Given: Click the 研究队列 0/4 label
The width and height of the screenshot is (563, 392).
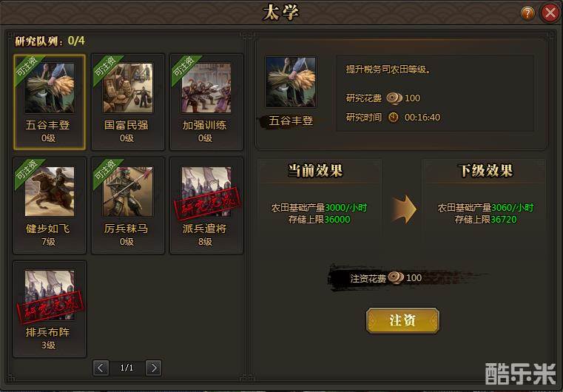Looking at the screenshot, I should [x=50, y=41].
